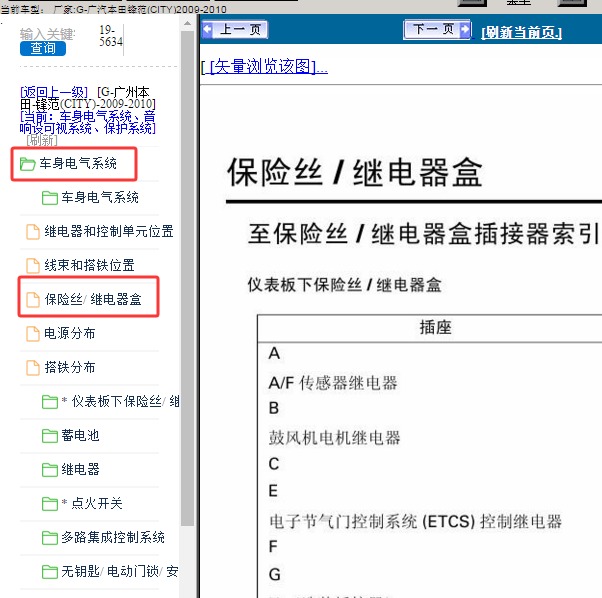Click the A/F 传感器继电器 table entry
Viewport: 602px width, 598px height.
tap(332, 383)
